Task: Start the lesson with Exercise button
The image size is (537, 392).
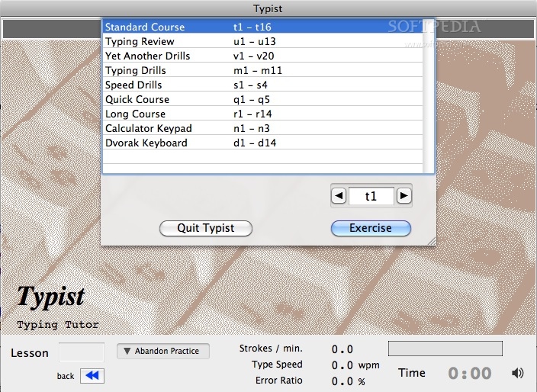Action: [x=371, y=228]
